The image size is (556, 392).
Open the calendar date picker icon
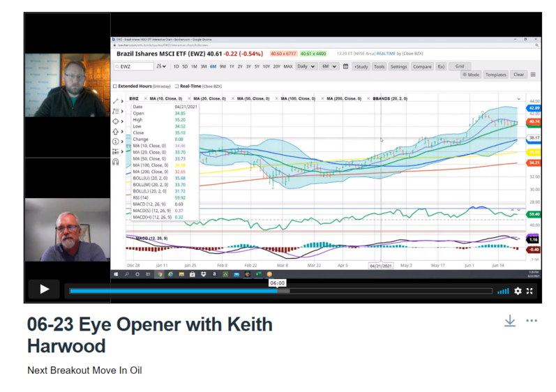(345, 66)
